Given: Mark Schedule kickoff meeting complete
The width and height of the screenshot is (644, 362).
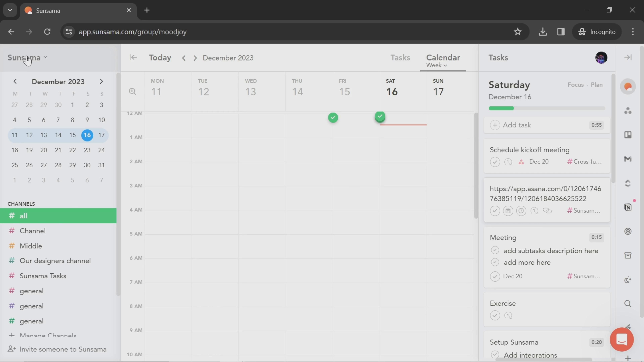Looking at the screenshot, I should (x=495, y=162).
